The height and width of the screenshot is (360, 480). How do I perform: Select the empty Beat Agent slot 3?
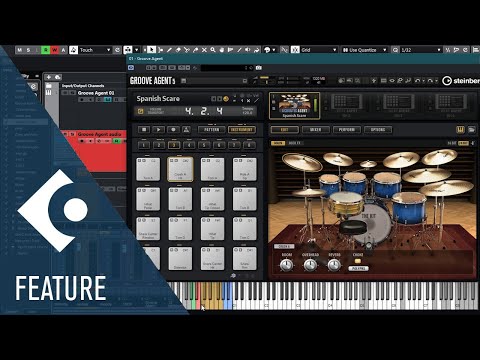pos(399,106)
